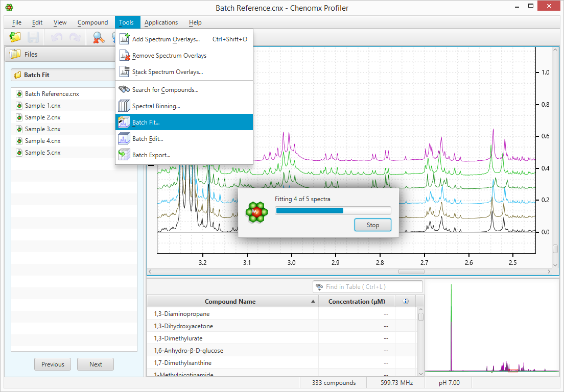The height and width of the screenshot is (392, 564).
Task: Click the Chenomx logo in title bar
Action: [x=9, y=7]
